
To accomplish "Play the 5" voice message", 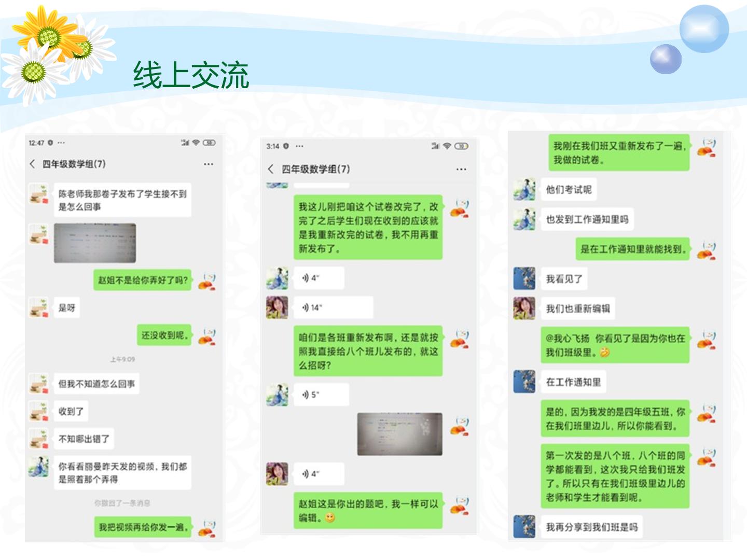I will 321,395.
